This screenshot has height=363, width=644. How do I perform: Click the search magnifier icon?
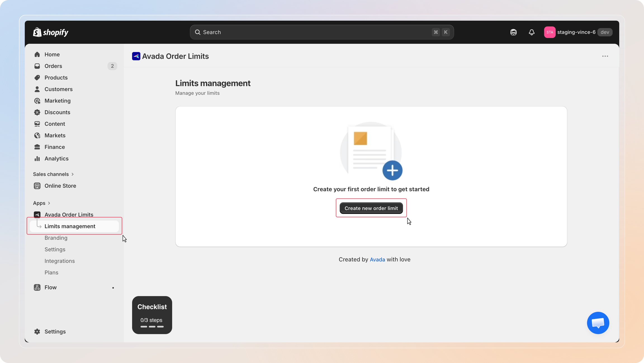(x=198, y=32)
